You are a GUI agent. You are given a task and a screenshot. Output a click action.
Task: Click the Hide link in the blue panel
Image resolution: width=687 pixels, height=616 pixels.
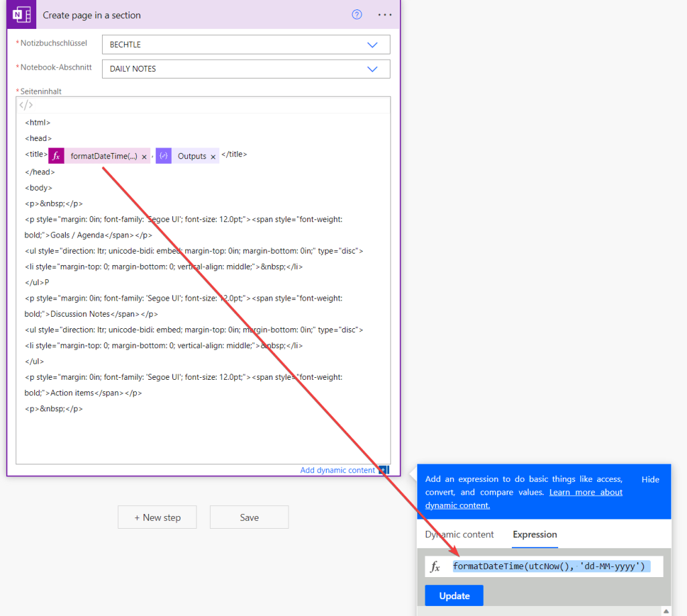[x=650, y=479]
